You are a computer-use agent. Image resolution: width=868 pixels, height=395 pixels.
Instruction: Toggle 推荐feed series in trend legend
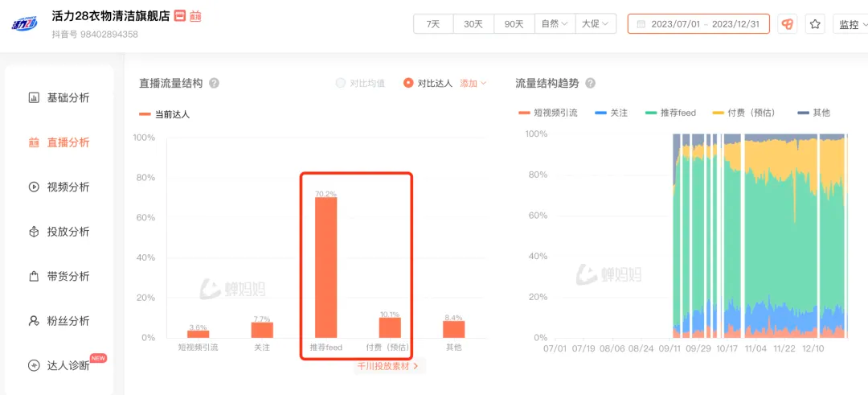point(670,113)
